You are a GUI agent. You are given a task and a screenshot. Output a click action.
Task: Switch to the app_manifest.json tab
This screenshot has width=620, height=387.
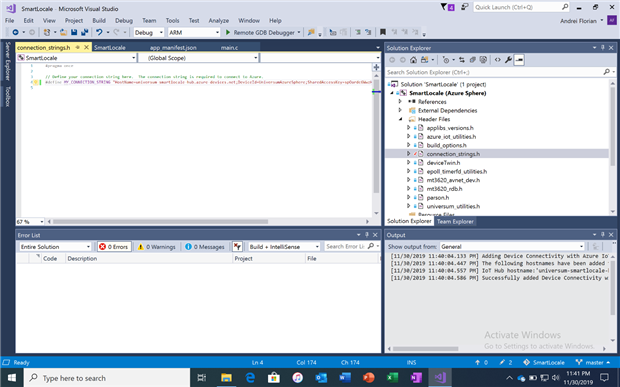tap(173, 47)
